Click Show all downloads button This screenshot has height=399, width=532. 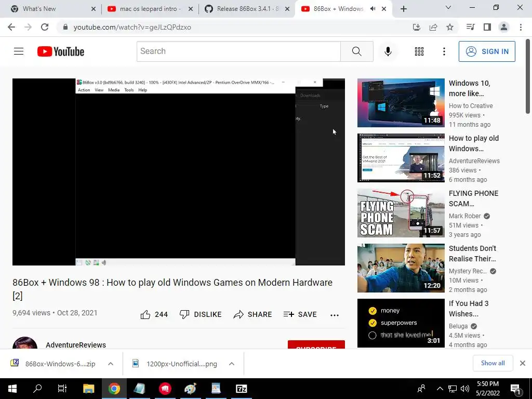493,363
